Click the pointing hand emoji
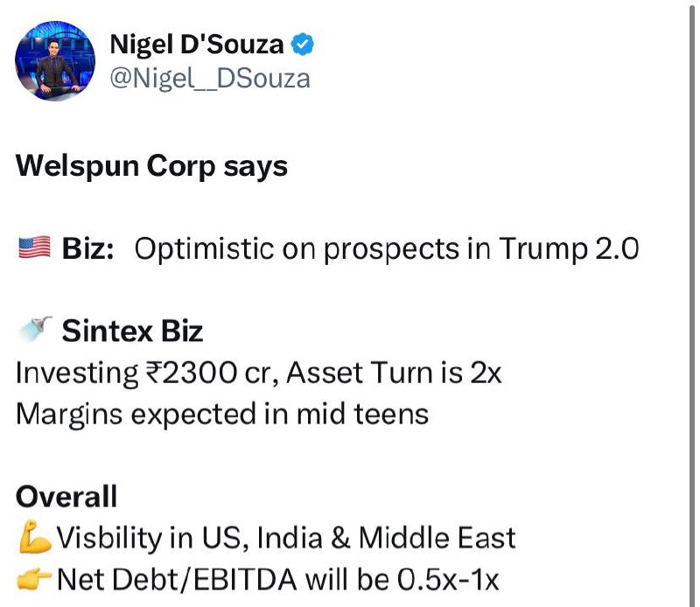 [34, 579]
